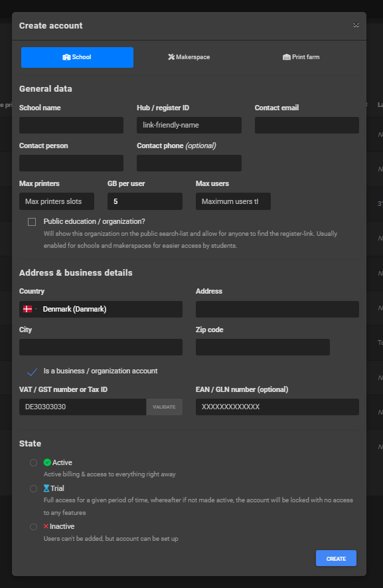The width and height of the screenshot is (383, 588).
Task: Click the green Active checkmark icon
Action: coord(47,462)
